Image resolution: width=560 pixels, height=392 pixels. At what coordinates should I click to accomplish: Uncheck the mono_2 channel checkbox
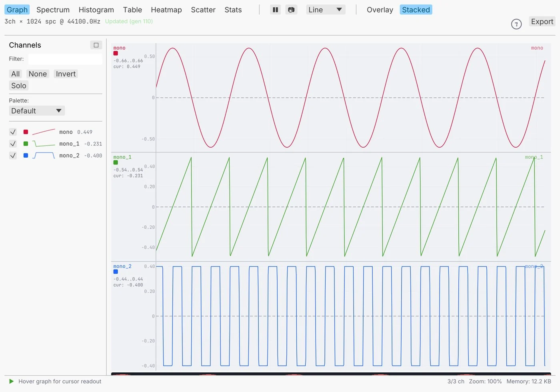(13, 156)
